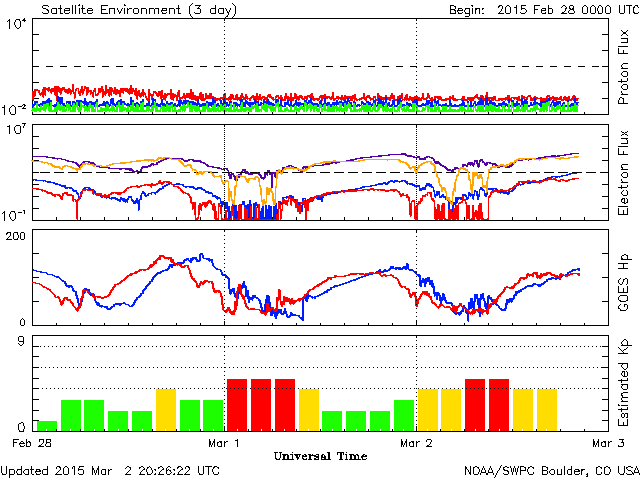Image resolution: width=640 pixels, height=480 pixels.
Task: Click the Estimated Kp axis label
Action: [622, 382]
